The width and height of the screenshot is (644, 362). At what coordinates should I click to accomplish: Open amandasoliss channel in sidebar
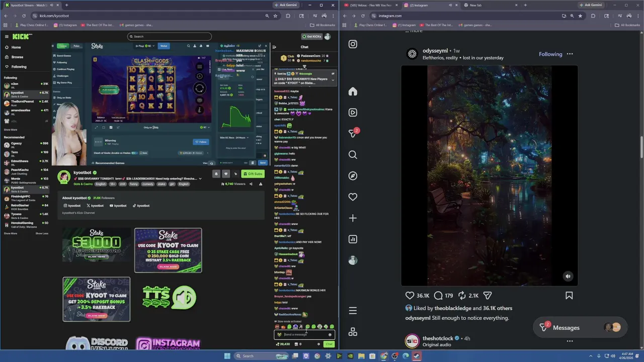click(x=26, y=112)
